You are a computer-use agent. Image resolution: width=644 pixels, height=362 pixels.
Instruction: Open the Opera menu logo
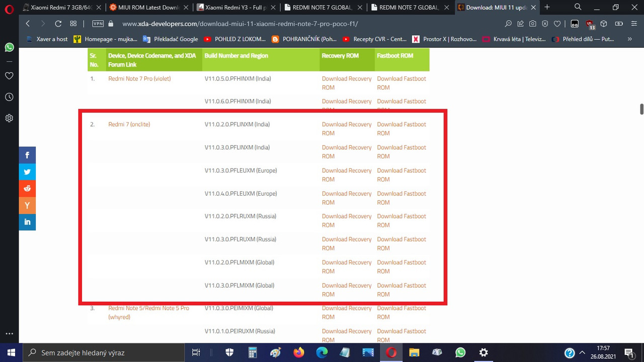pos(9,8)
